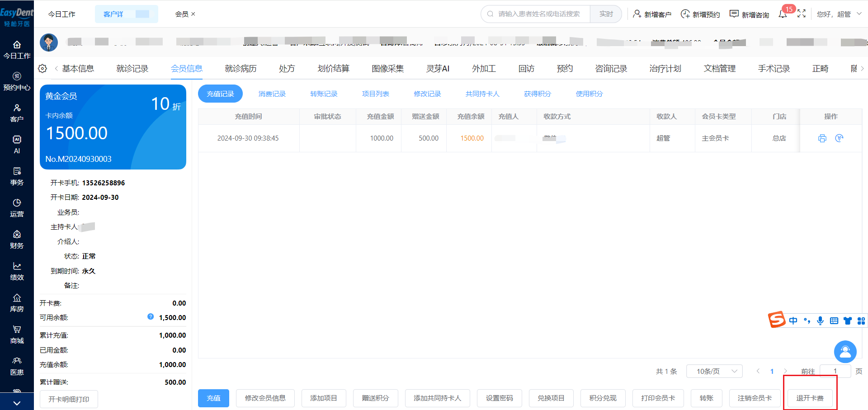Click the 兑换项目 button
This screenshot has height=410, width=868.
(x=551, y=398)
